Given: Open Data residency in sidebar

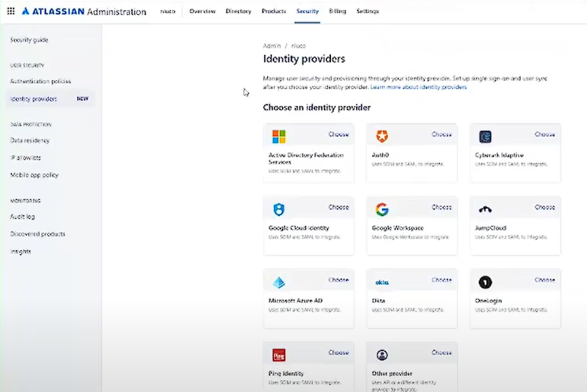Looking at the screenshot, I should [30, 140].
